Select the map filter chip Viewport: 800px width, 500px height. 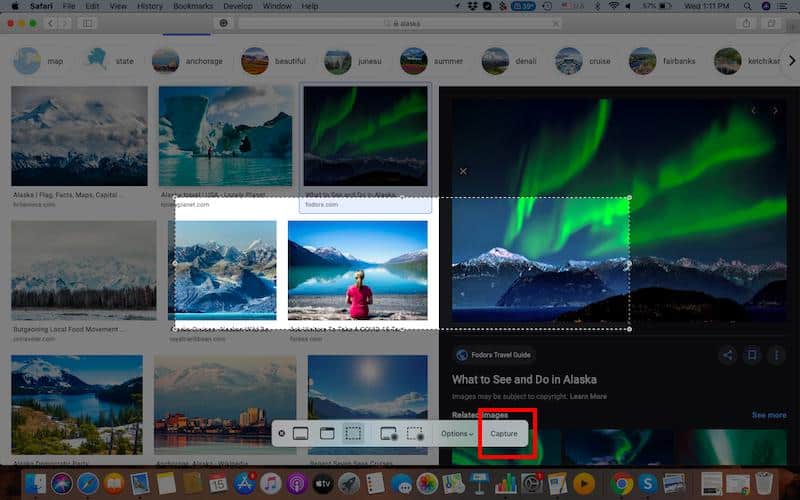coord(38,61)
